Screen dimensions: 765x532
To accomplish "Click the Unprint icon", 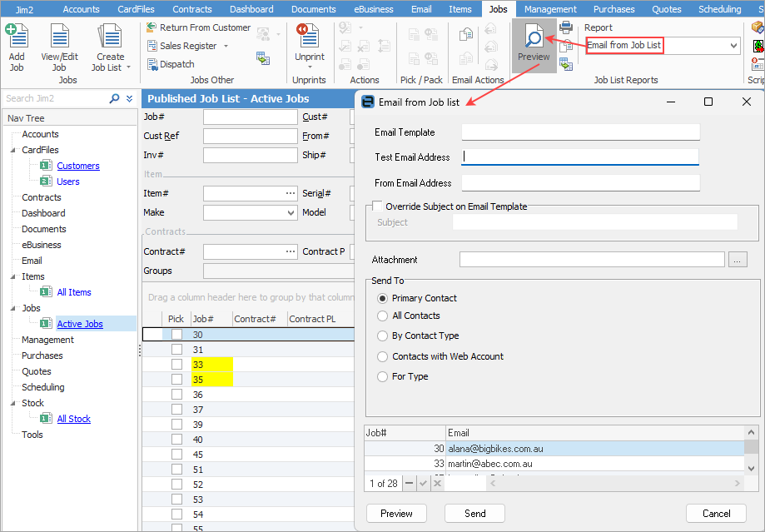I will point(309,38).
